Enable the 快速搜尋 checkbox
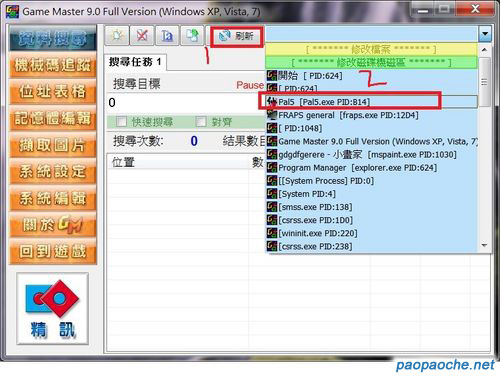This screenshot has height=376, width=500. tap(121, 122)
